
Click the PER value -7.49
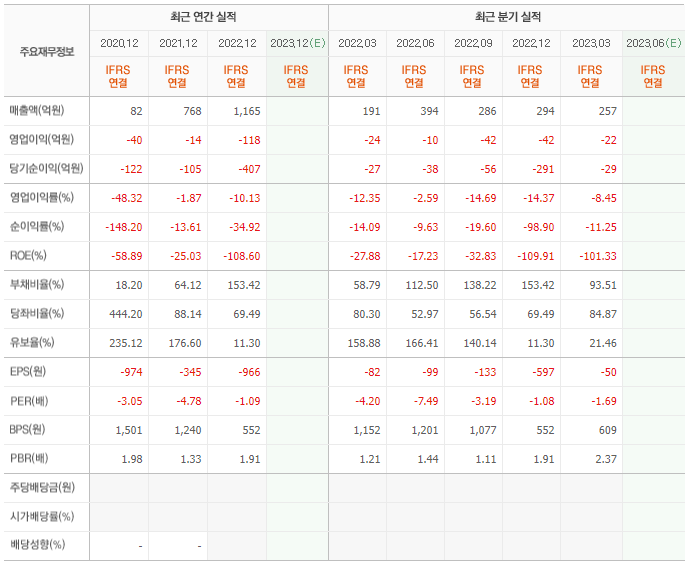tap(425, 401)
